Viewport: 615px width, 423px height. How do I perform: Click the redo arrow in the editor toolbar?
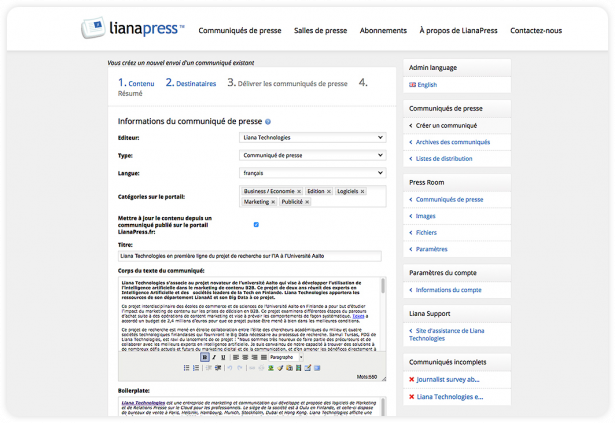tap(240, 368)
